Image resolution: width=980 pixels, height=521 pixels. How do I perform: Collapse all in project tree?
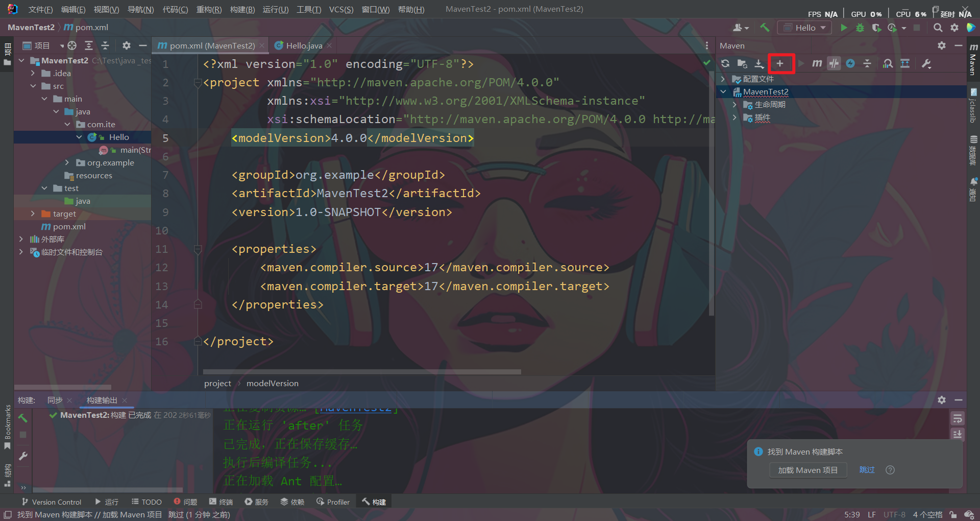tap(105, 45)
